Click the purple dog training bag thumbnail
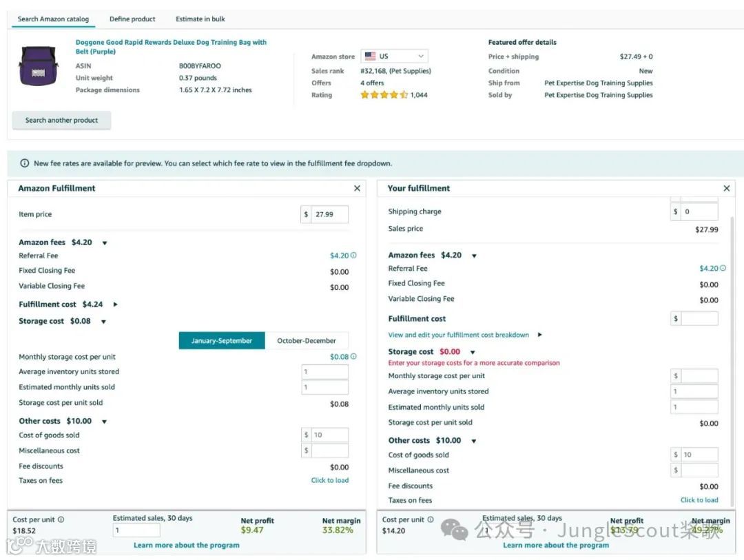Screen dimensions: 744x560 39,65
